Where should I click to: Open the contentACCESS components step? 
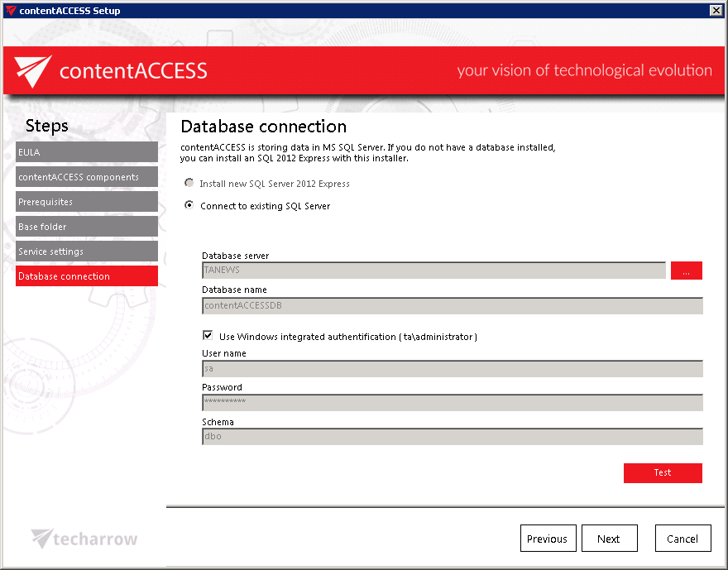pyautogui.click(x=86, y=177)
